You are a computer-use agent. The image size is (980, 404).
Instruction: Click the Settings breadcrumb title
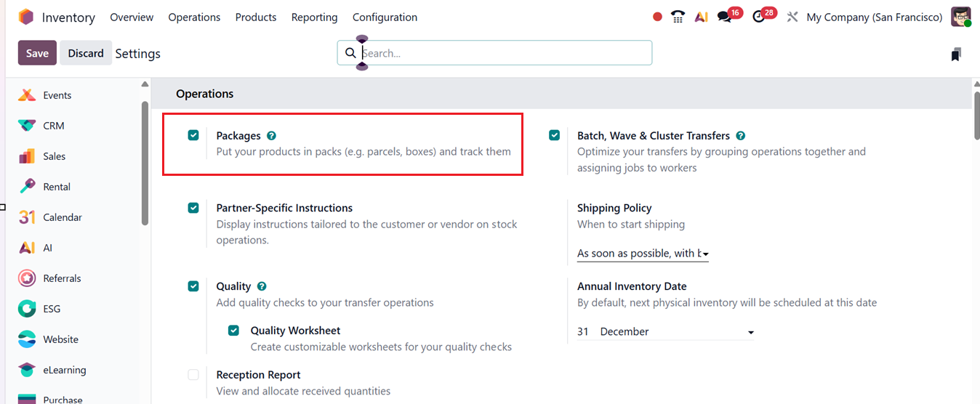click(x=137, y=54)
